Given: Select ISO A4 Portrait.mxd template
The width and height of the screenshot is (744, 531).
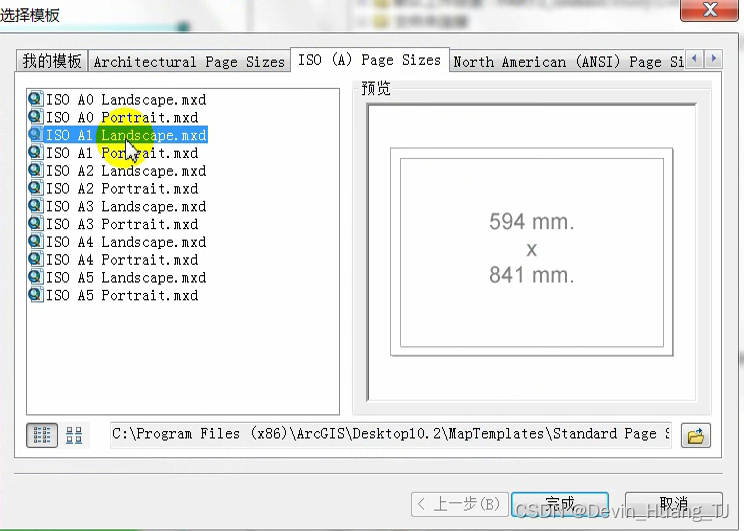Looking at the screenshot, I should (x=113, y=260).
